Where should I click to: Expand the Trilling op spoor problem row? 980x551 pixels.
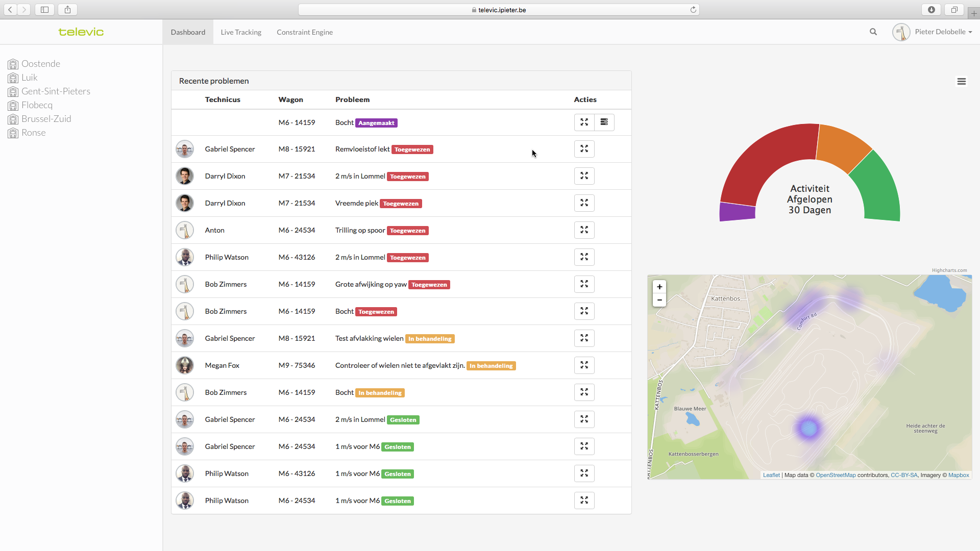click(x=584, y=230)
